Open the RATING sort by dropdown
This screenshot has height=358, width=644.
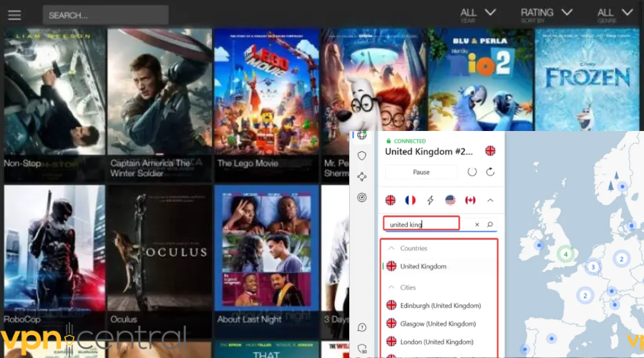pos(545,14)
